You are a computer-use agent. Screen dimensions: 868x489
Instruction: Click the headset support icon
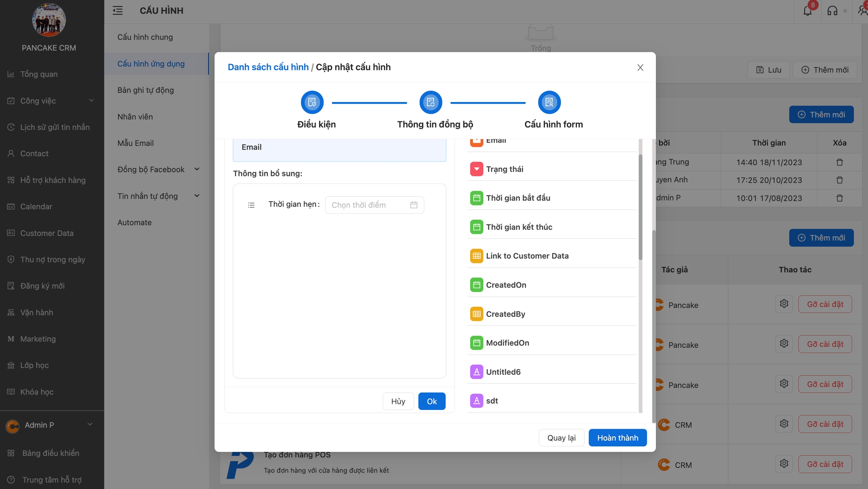(x=832, y=11)
